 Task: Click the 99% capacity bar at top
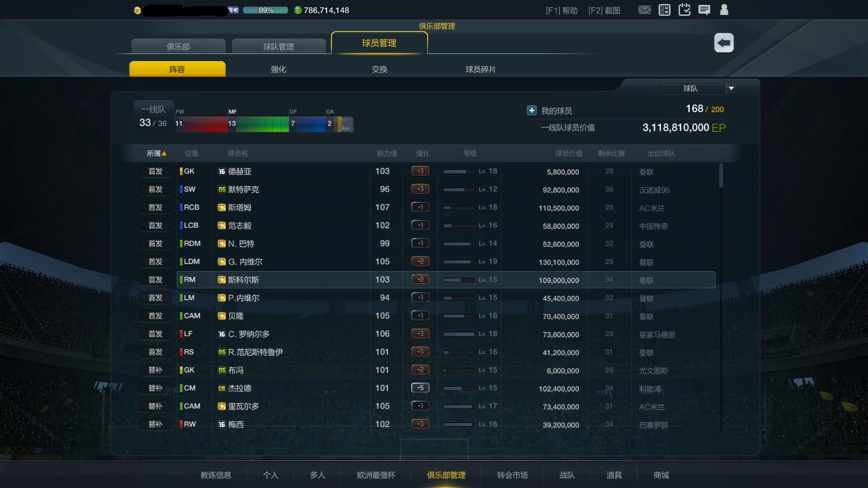point(265,10)
